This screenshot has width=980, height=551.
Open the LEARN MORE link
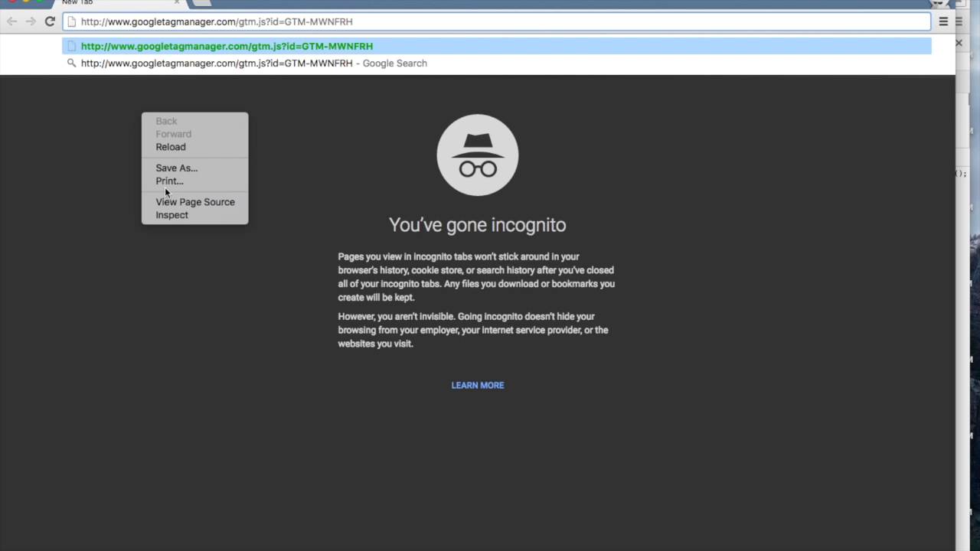pos(478,385)
